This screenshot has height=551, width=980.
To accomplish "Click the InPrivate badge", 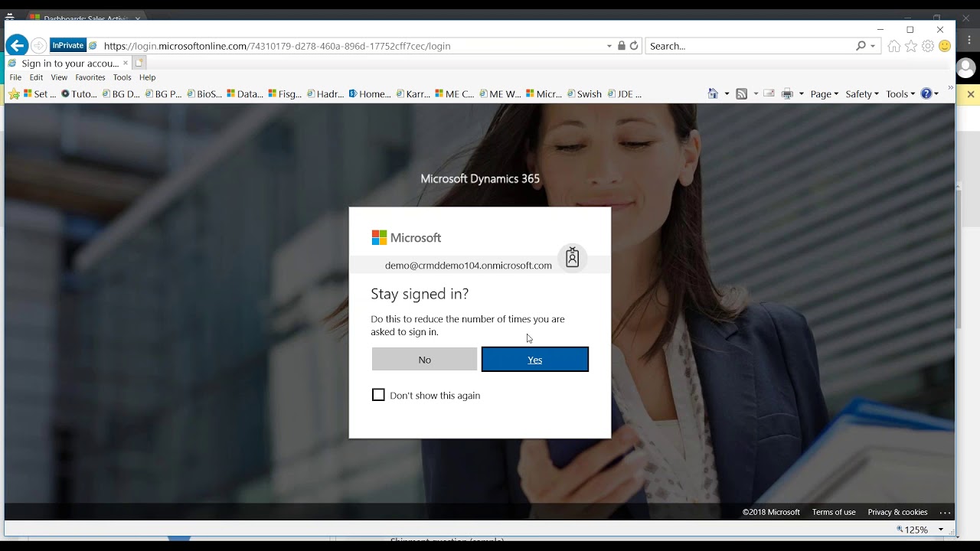I will pos(68,46).
